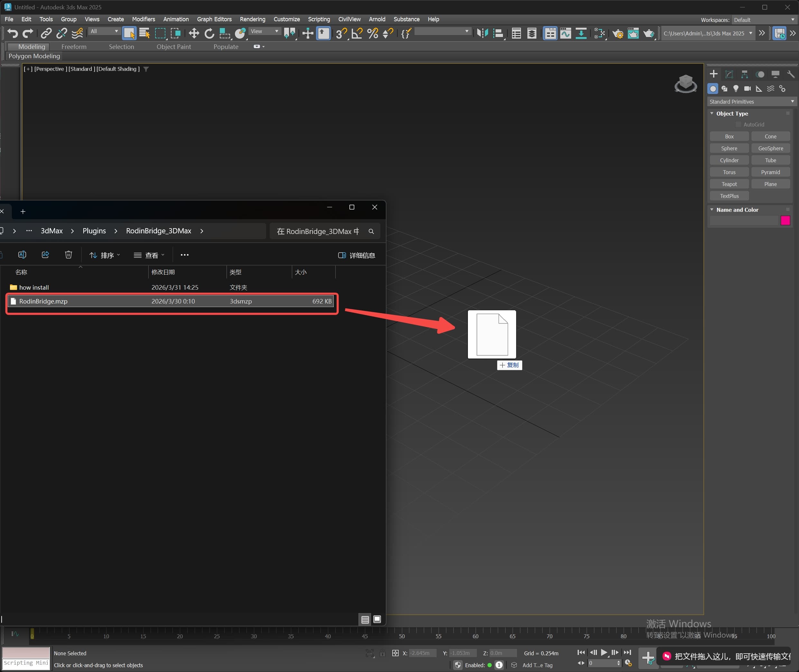Screen dimensions: 799x672
Task: Open Select by Name dialog
Action: coord(145,33)
